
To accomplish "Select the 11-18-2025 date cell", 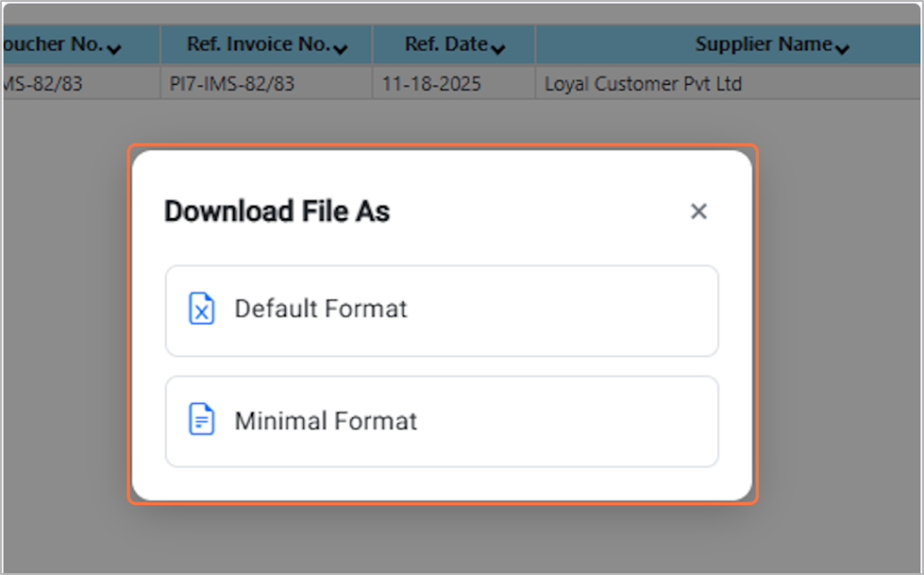I will coord(431,84).
